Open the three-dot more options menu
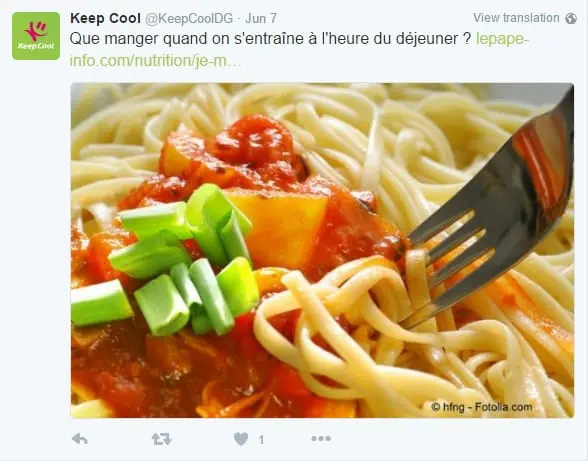588x461 pixels. (x=321, y=438)
